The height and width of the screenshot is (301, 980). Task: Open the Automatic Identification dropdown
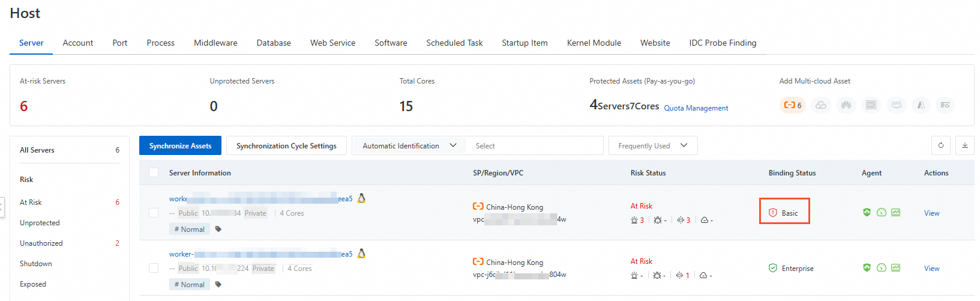[409, 145]
